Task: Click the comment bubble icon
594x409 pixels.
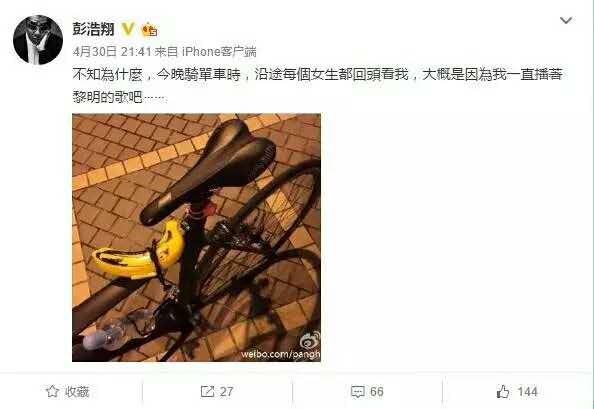Action: 357,392
